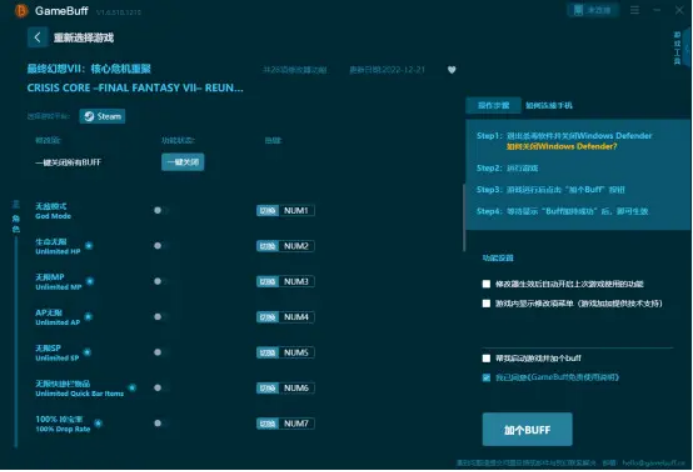Open the operation steps tab
The image size is (693, 472).
[x=494, y=105]
